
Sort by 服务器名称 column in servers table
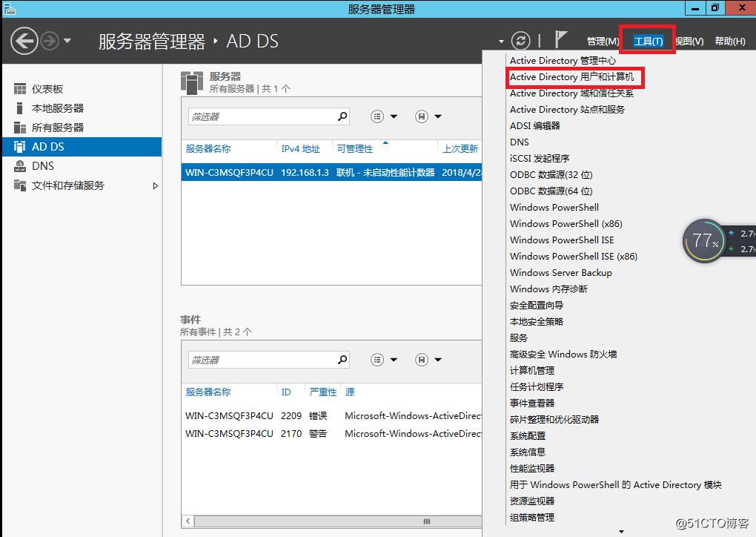tap(208, 148)
